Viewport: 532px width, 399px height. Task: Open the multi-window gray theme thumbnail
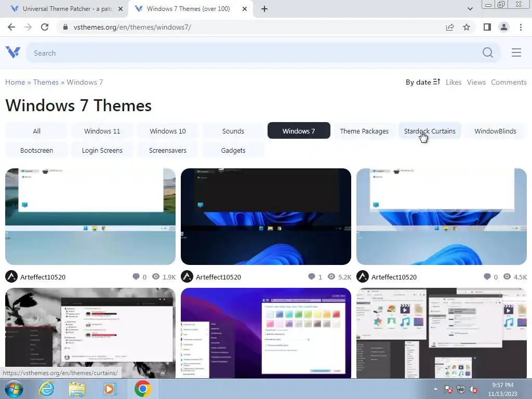pyautogui.click(x=442, y=333)
